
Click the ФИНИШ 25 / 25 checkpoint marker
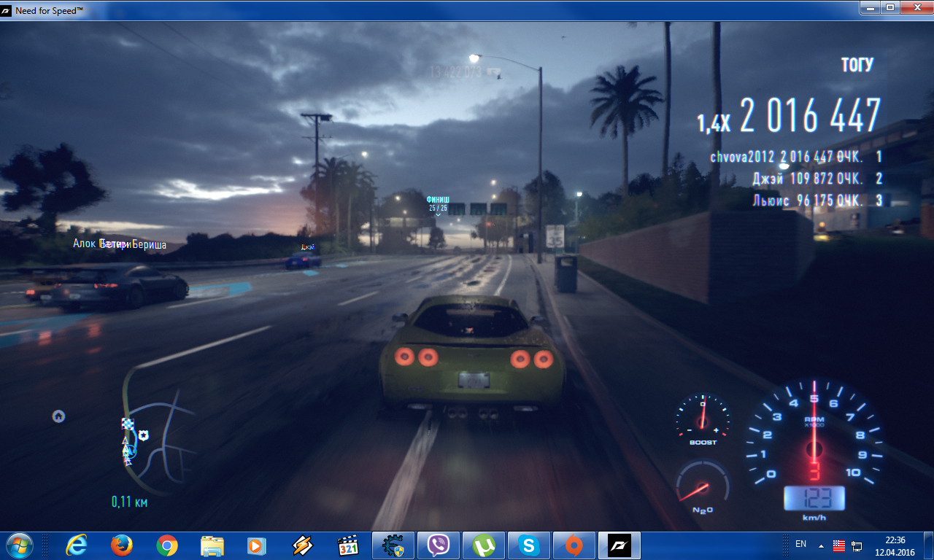438,205
